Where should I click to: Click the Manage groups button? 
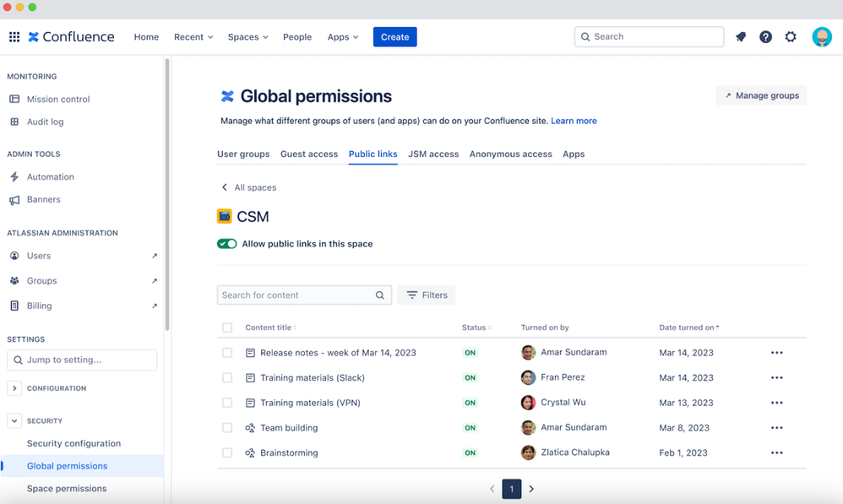click(x=761, y=95)
